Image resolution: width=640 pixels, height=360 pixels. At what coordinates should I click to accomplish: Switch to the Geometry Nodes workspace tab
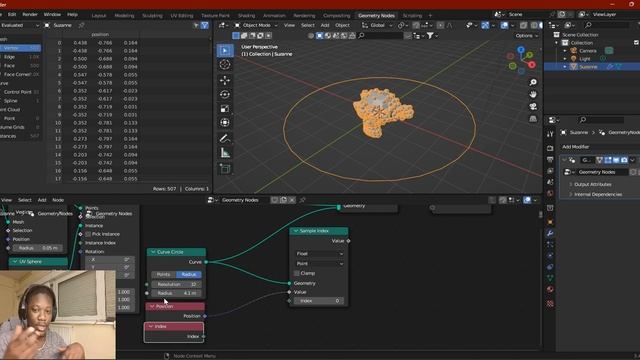(376, 16)
